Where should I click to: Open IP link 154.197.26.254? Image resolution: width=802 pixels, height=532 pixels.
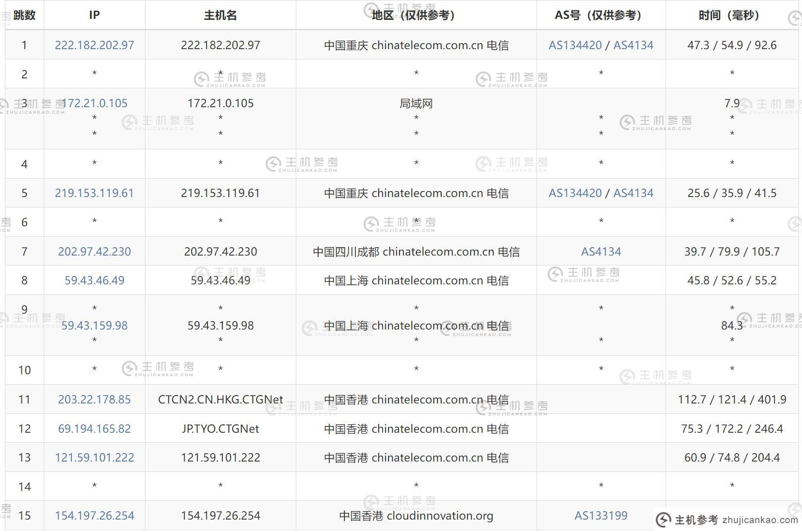pyautogui.click(x=94, y=516)
